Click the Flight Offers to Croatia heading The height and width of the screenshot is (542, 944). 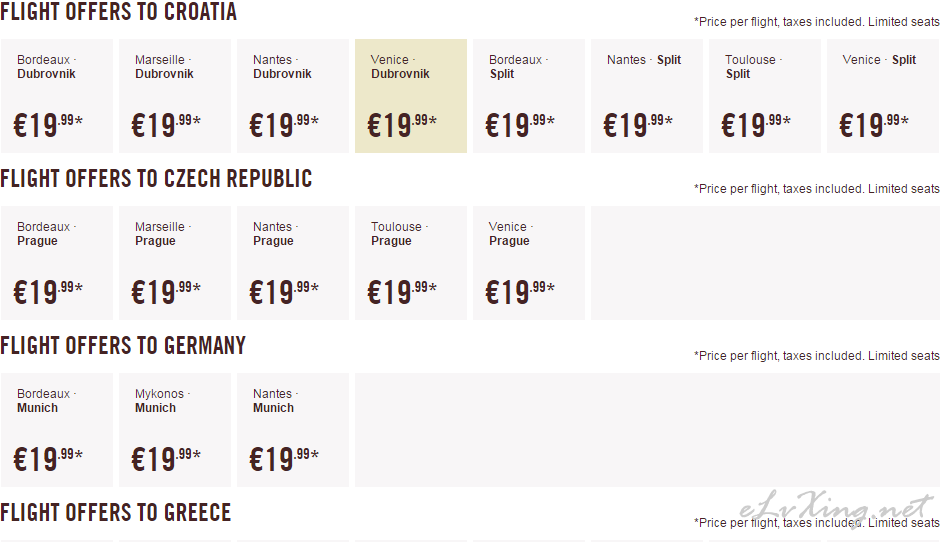click(119, 11)
